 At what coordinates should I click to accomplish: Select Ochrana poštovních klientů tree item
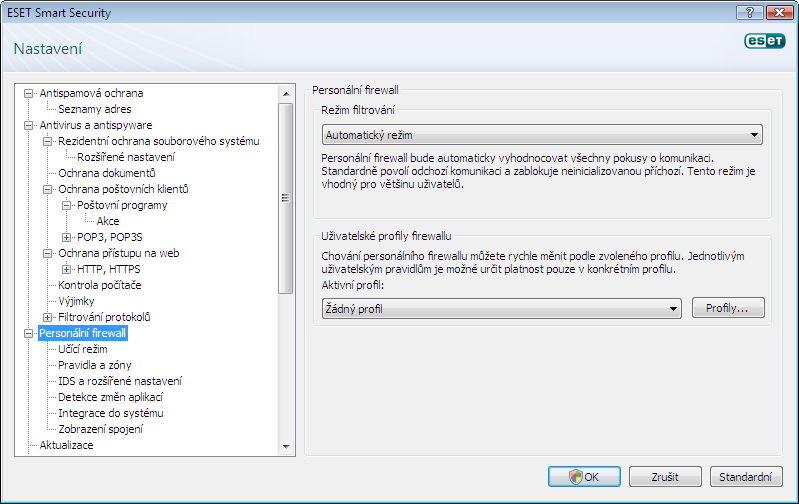tap(123, 189)
